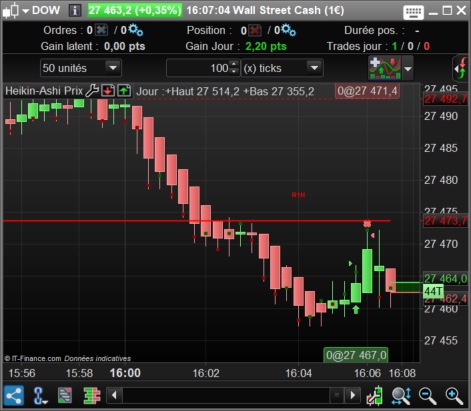
Task: Click the 'Gain latent' 0,00 pts value
Action: 124,46
